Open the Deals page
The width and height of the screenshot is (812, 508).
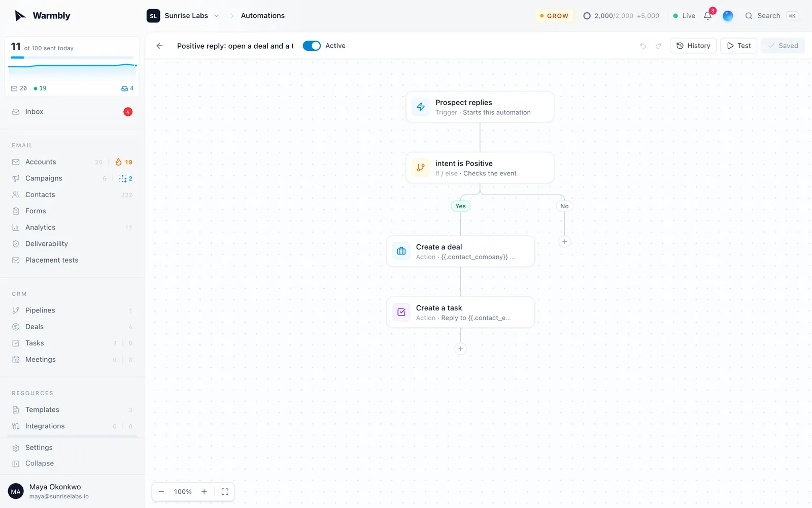[x=73, y=327]
